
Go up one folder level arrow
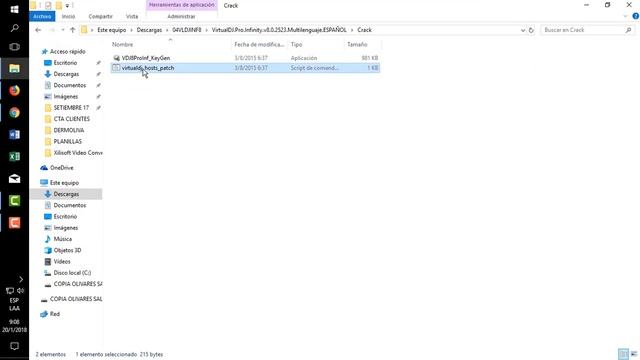[73, 30]
